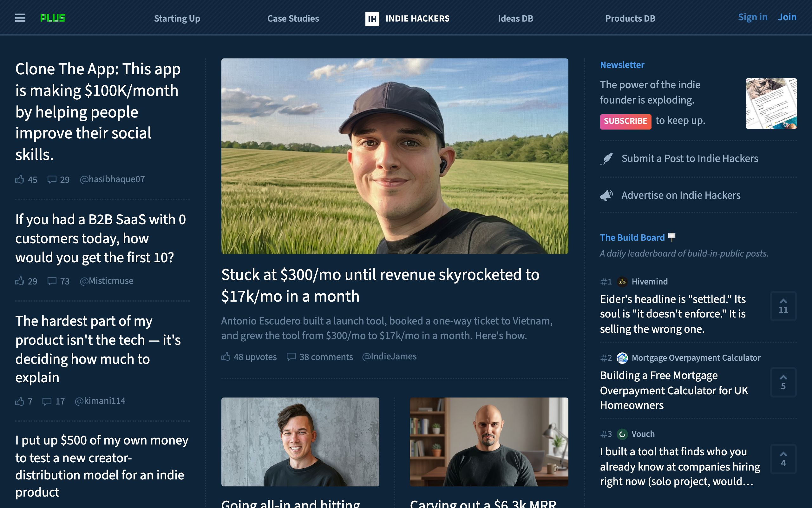The width and height of the screenshot is (812, 508).
Task: Click the SUBSCRIBE button
Action: tap(625, 121)
